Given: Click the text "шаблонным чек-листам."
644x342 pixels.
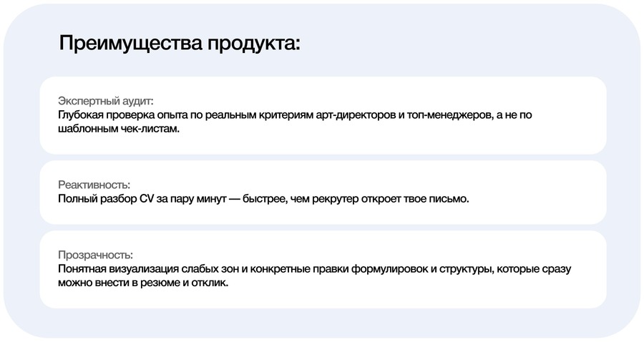Looking at the screenshot, I should [x=119, y=129].
